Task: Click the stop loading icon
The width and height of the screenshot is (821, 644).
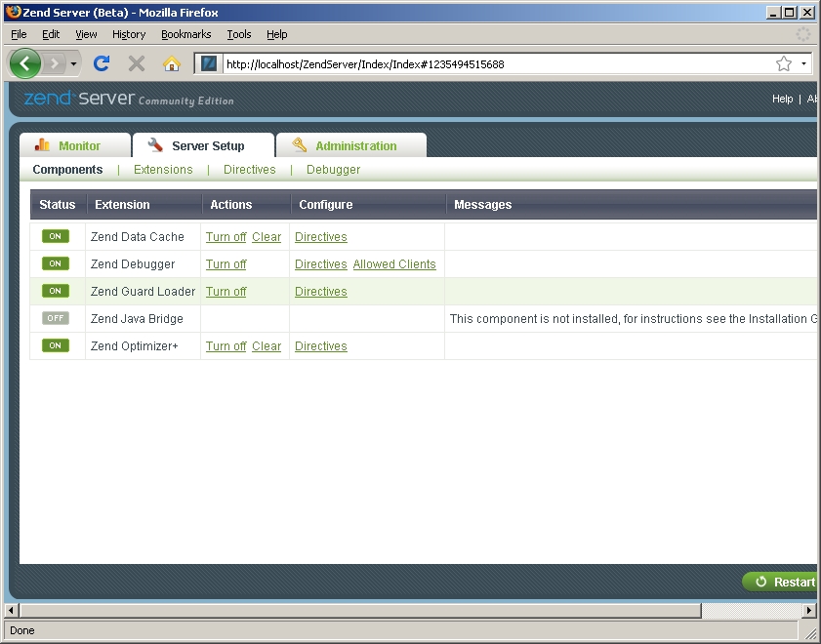Action: (135, 62)
